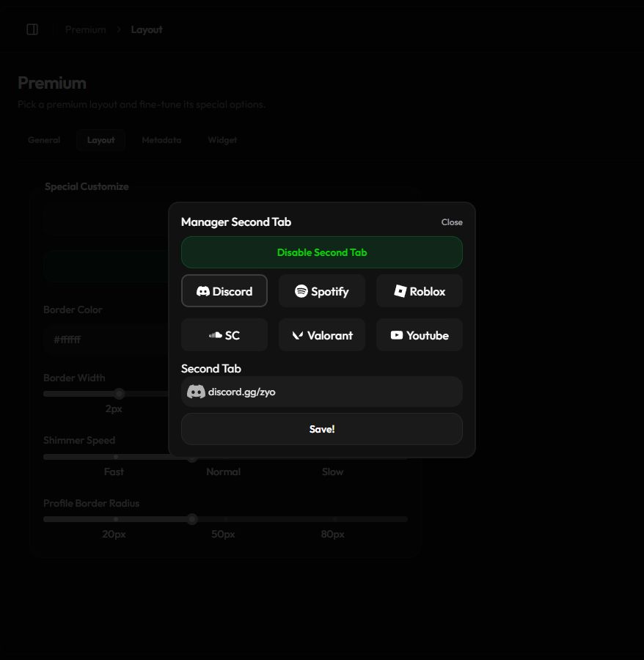Viewport: 644px width, 660px height.
Task: Click the 'Slow' shimmer speed label
Action: pyautogui.click(x=332, y=472)
